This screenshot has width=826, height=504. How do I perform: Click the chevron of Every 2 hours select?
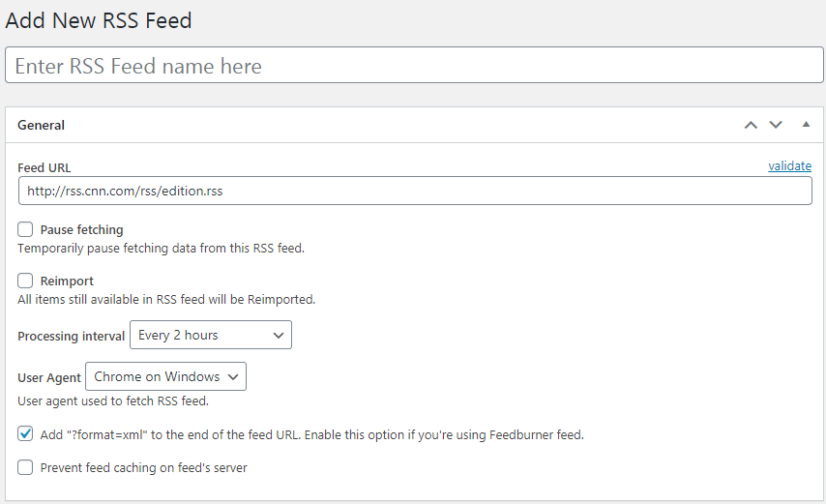pyautogui.click(x=279, y=336)
